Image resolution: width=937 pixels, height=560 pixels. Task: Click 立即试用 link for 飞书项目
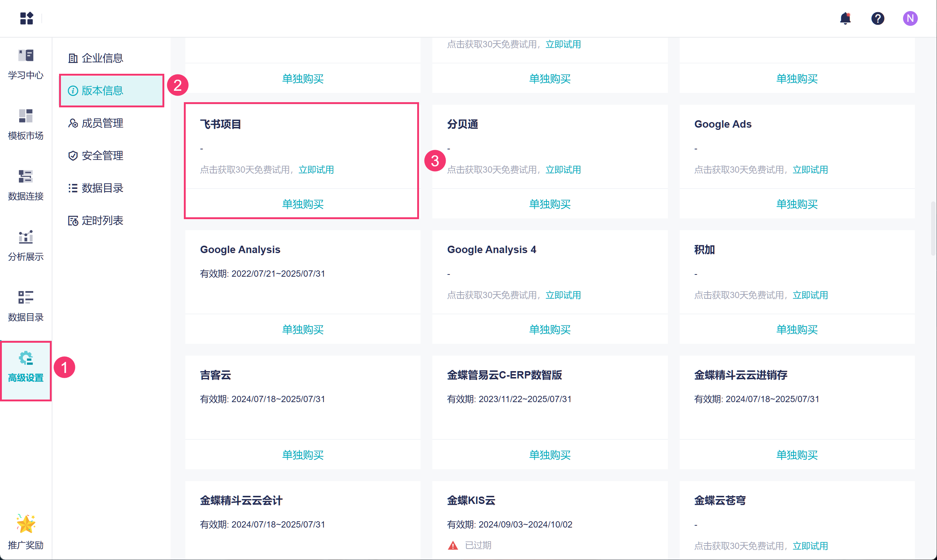tap(316, 170)
